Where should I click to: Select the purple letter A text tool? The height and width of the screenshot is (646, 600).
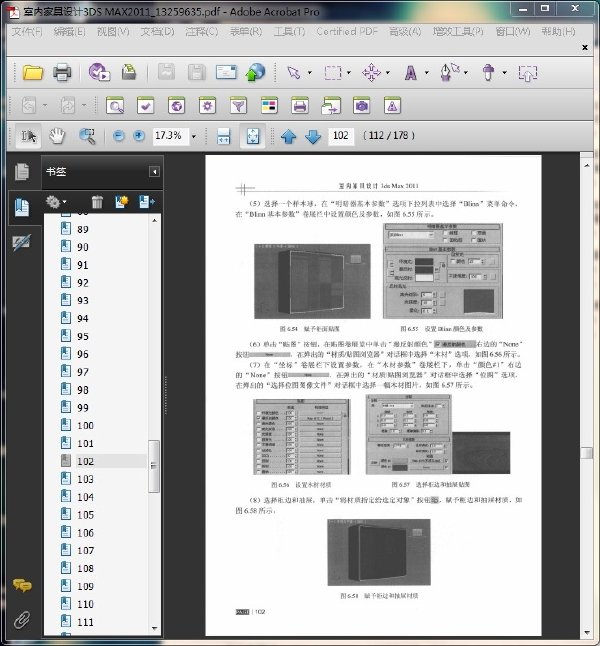410,73
